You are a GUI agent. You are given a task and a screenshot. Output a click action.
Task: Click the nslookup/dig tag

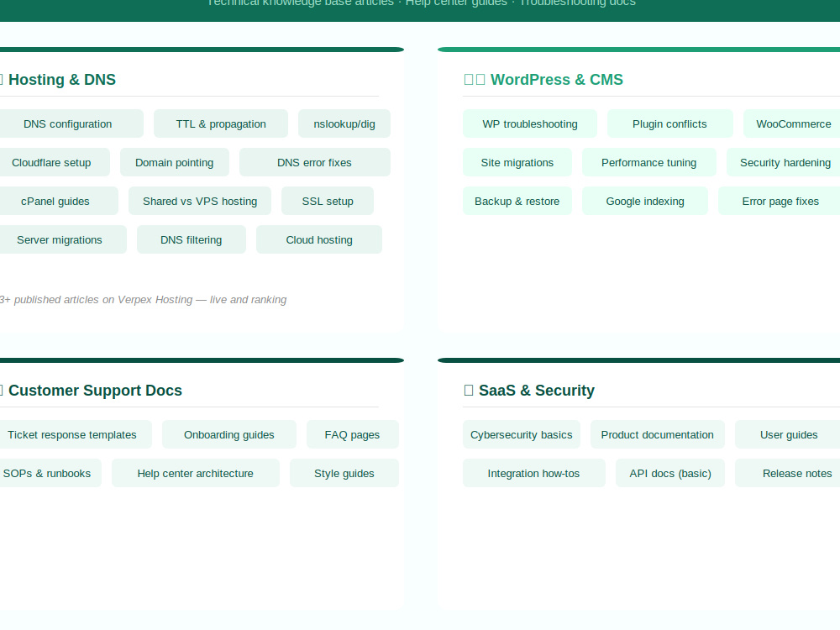[x=344, y=123]
